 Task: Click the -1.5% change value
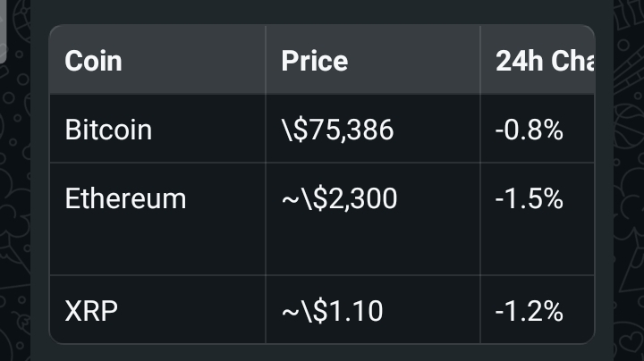point(529,197)
